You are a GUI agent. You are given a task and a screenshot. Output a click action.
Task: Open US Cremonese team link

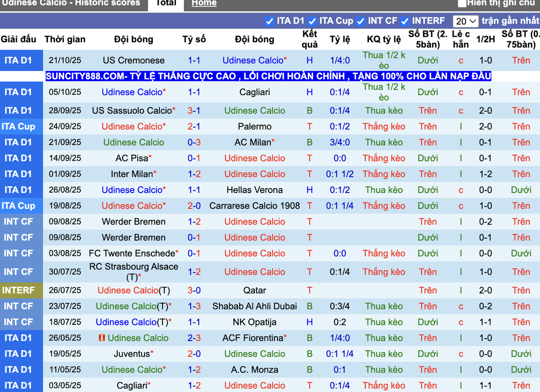tap(134, 60)
